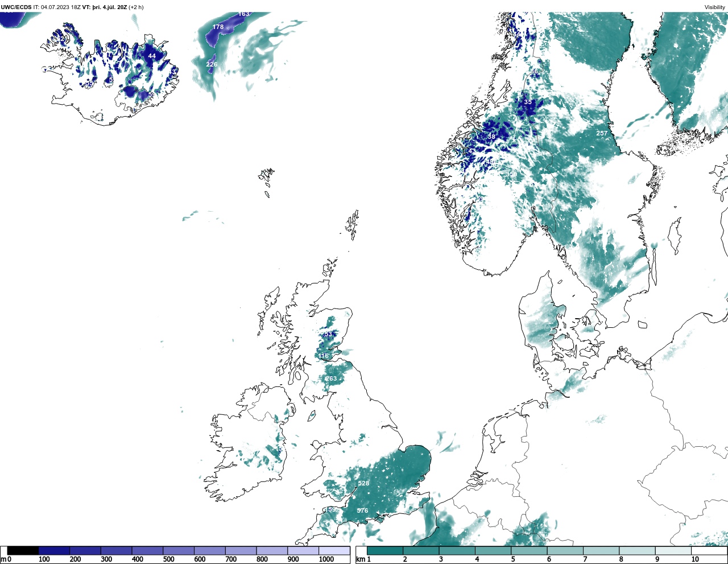Click the dark teal 1–2 km legend swatch
This screenshot has width=728, height=564.
pos(385,551)
